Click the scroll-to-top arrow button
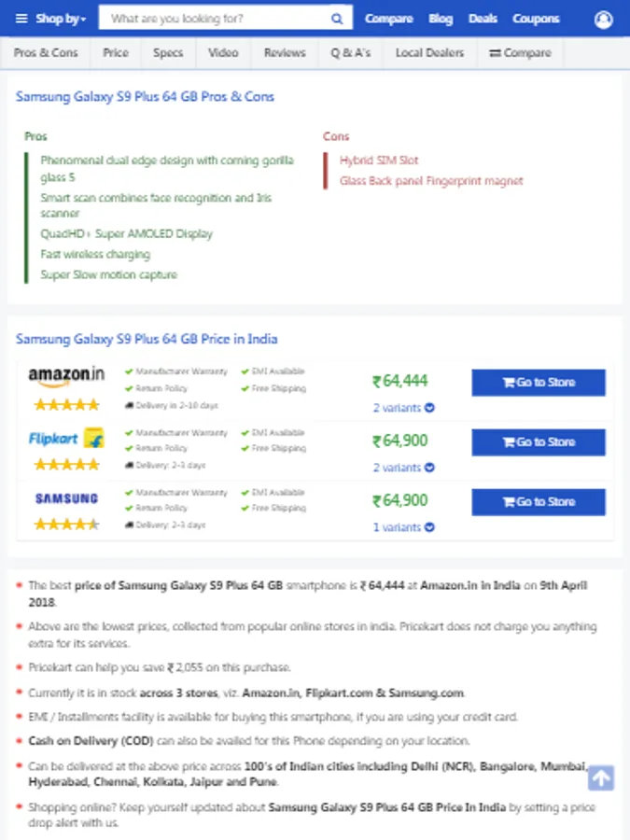 click(x=600, y=777)
